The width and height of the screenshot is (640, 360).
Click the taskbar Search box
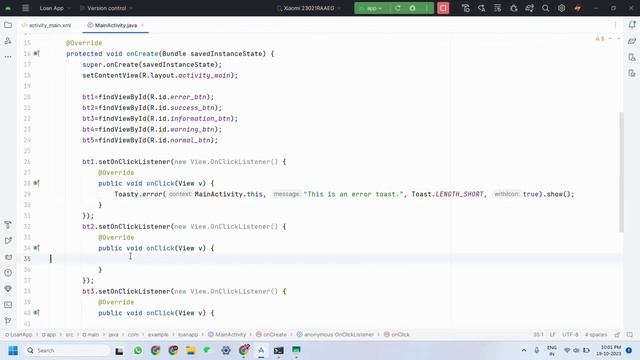(66, 351)
